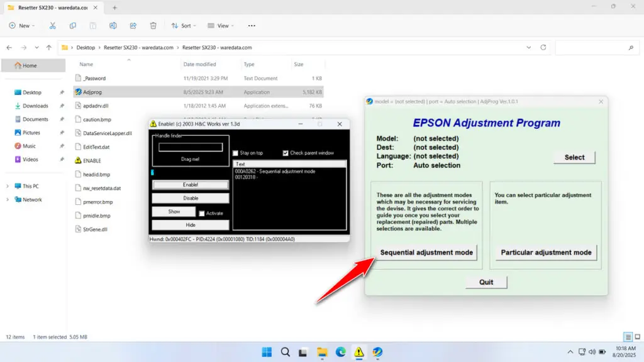Open the View dropdown menu
This screenshot has width=644, height=362.
tap(220, 26)
